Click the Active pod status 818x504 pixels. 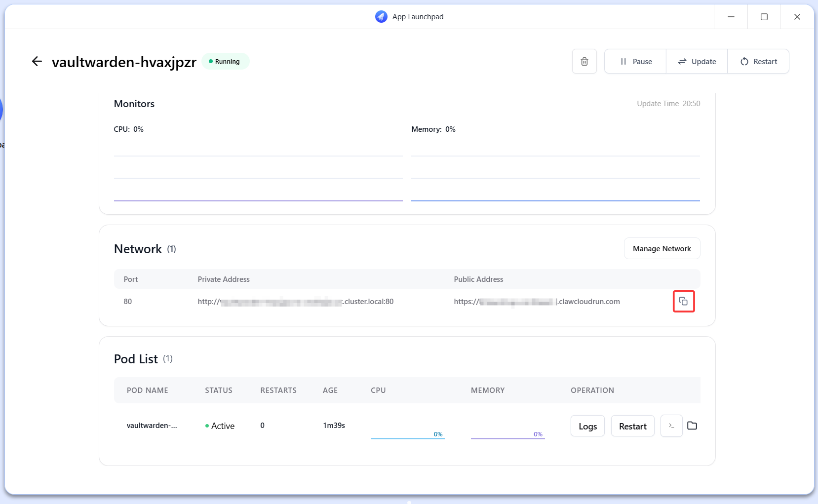220,426
